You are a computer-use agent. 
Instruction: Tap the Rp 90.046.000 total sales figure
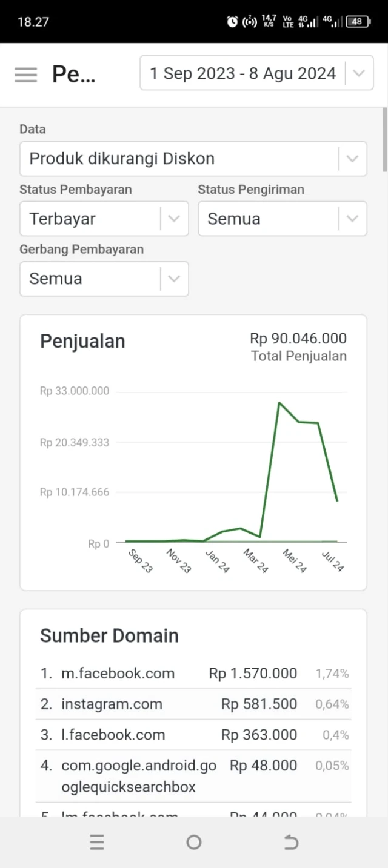point(298,339)
